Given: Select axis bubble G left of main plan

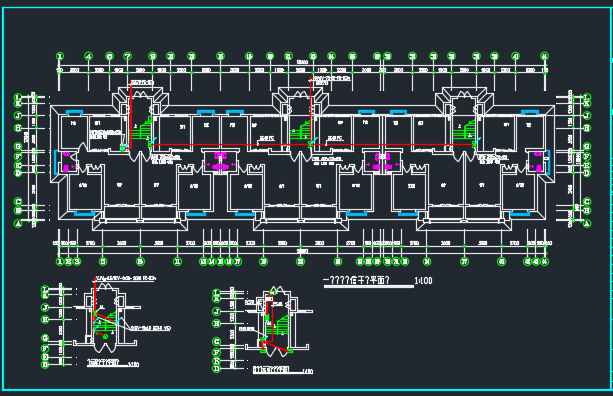Looking at the screenshot, I should [18, 147].
